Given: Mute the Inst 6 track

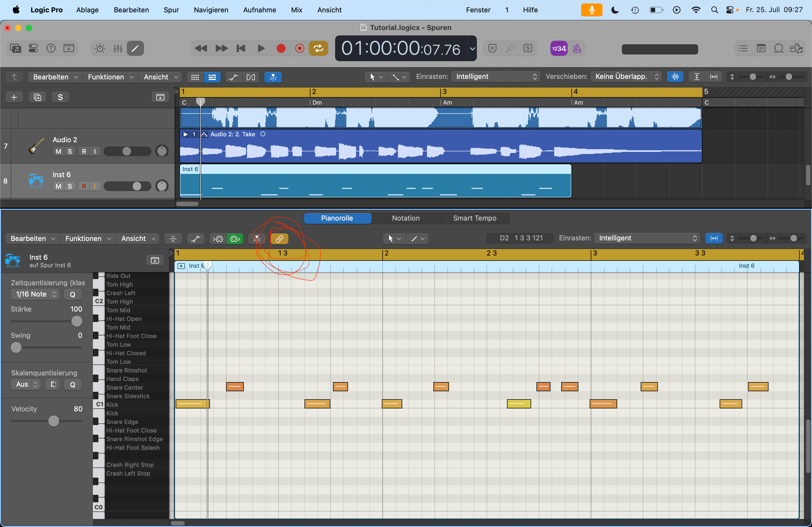Looking at the screenshot, I should [x=58, y=186].
